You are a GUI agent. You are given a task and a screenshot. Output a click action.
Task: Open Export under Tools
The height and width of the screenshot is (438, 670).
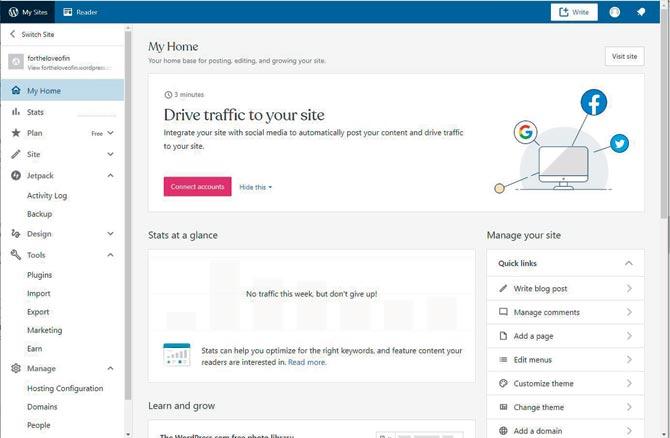(38, 312)
